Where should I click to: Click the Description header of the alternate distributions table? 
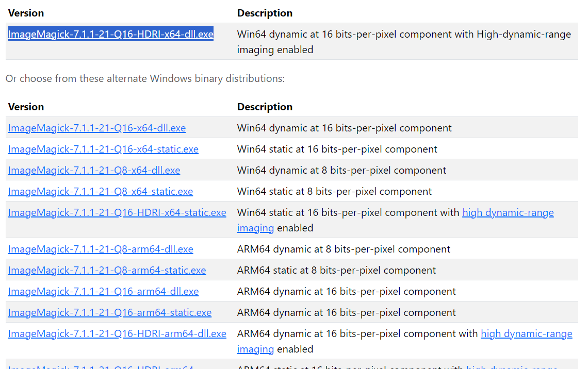265,107
